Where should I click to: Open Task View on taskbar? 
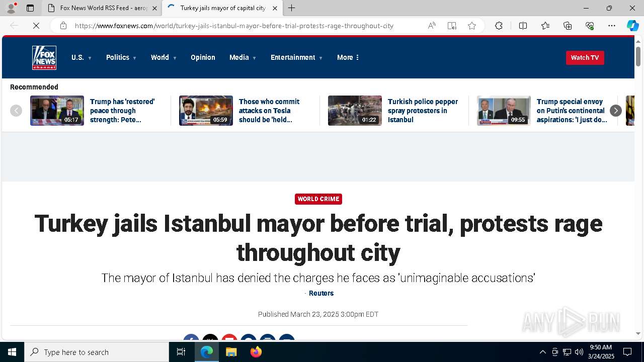pos(181,352)
